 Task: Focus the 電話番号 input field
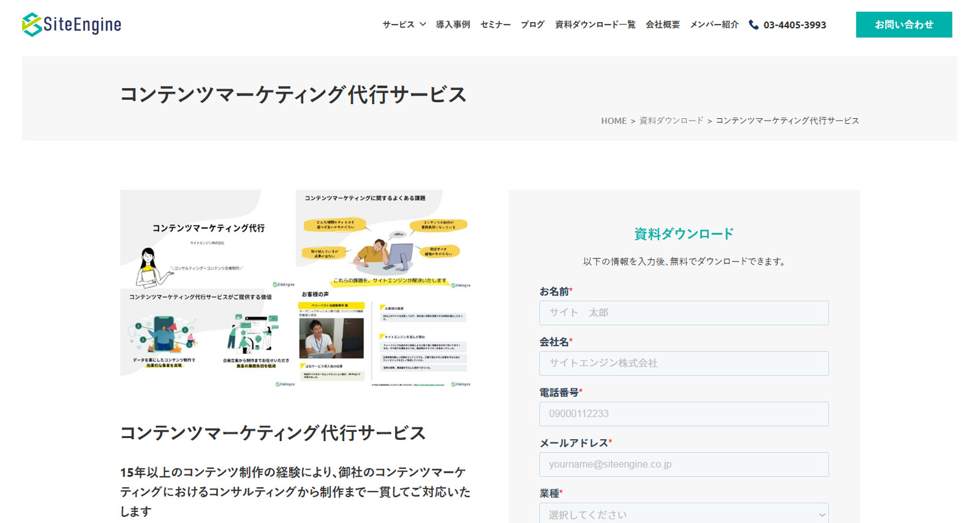pyautogui.click(x=684, y=414)
